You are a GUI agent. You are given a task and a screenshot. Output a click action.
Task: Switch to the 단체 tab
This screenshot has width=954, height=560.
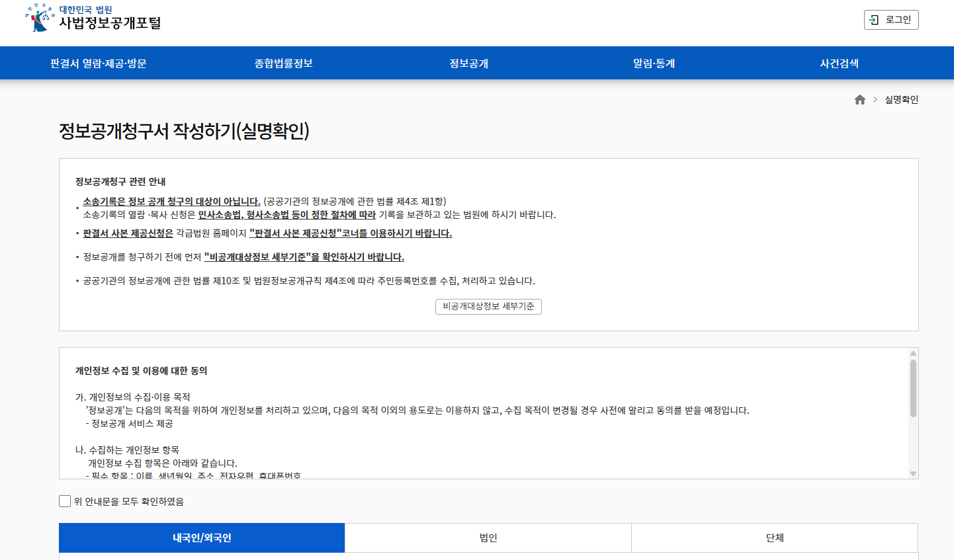pyautogui.click(x=775, y=538)
